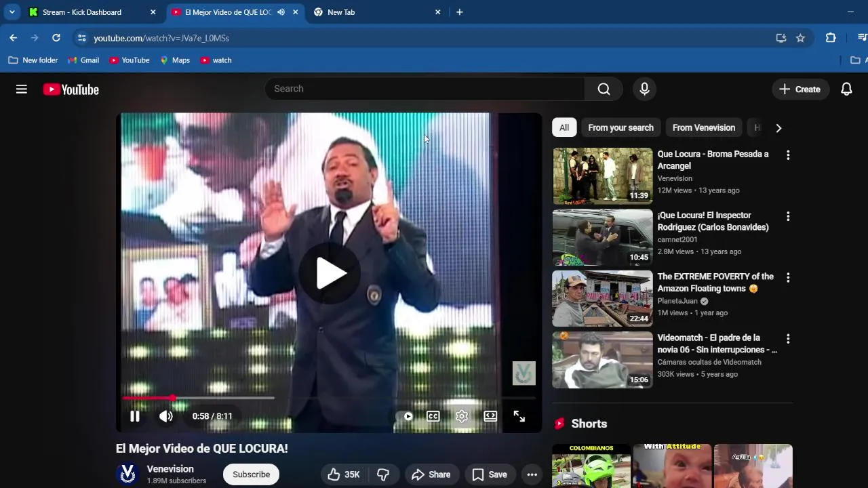
Task: Go back with browser back arrow
Action: pos(14,38)
